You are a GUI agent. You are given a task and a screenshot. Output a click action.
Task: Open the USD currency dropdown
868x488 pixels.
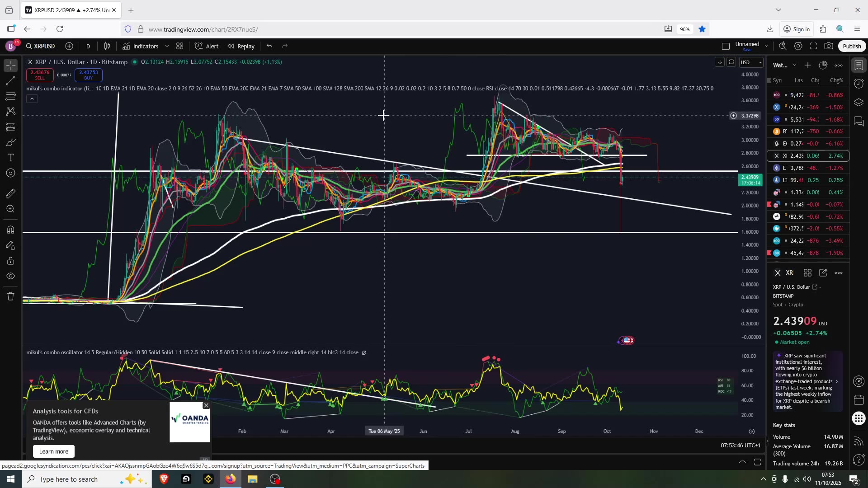tap(750, 62)
